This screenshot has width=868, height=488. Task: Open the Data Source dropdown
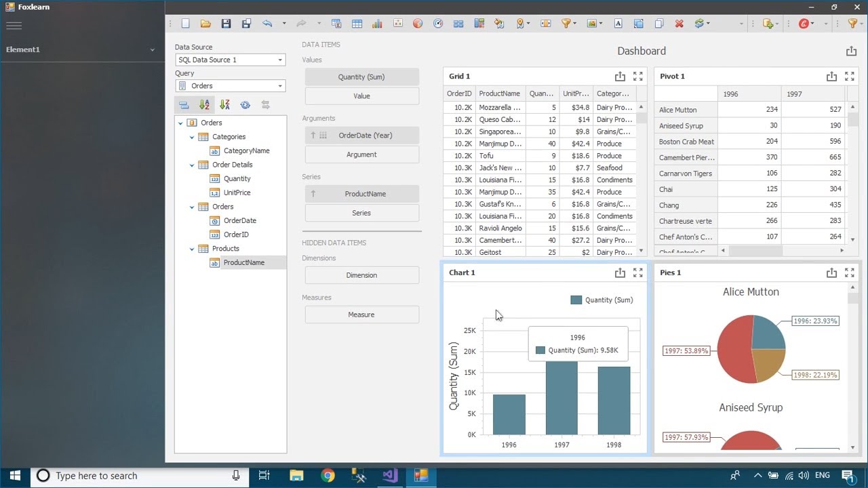(x=279, y=60)
